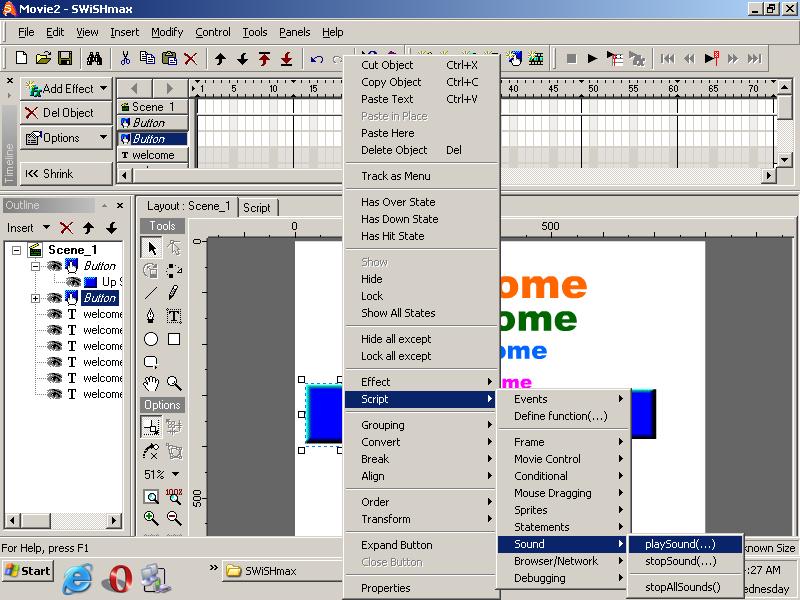Select the Ellipse tool
Screen dimensions: 800x600
pos(151,339)
